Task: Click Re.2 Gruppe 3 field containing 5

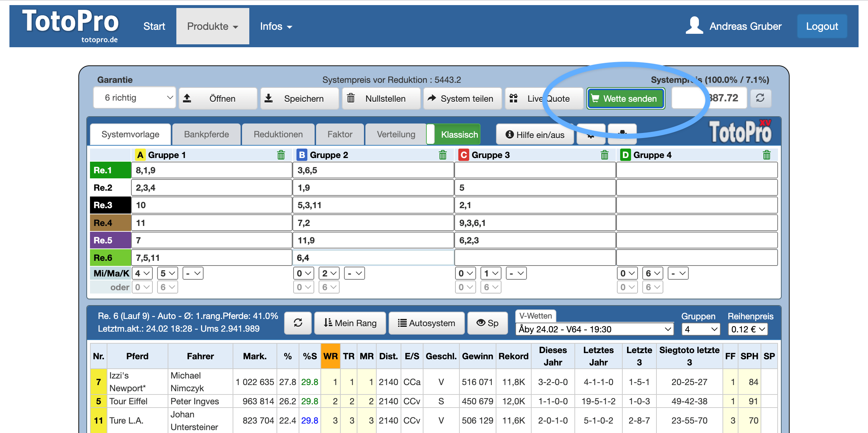Action: click(x=535, y=187)
